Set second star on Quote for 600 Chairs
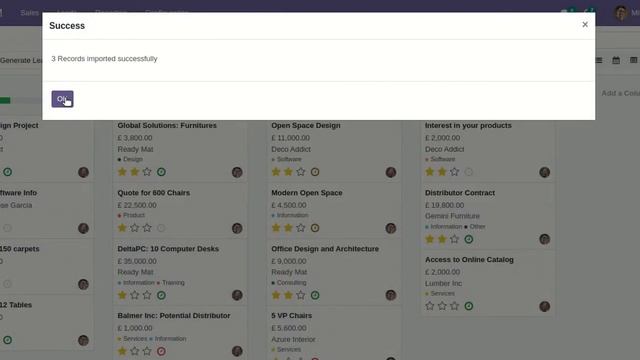Screen dimensions: 640x360 coord(135,228)
